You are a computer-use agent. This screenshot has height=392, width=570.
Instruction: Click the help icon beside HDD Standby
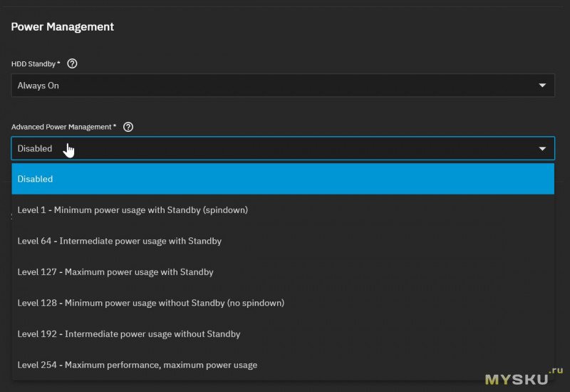72,63
